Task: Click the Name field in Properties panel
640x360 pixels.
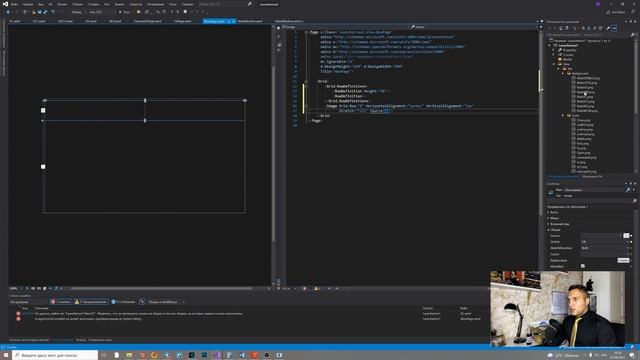Action: click(x=594, y=190)
